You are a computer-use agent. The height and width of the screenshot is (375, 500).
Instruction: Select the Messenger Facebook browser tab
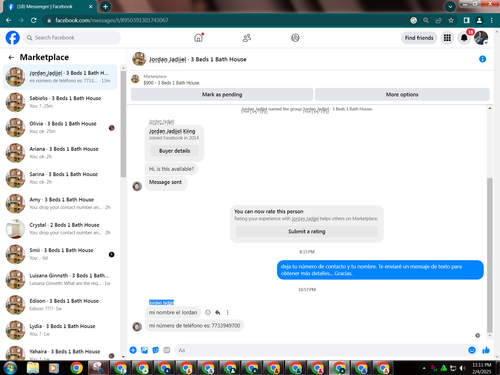click(49, 7)
